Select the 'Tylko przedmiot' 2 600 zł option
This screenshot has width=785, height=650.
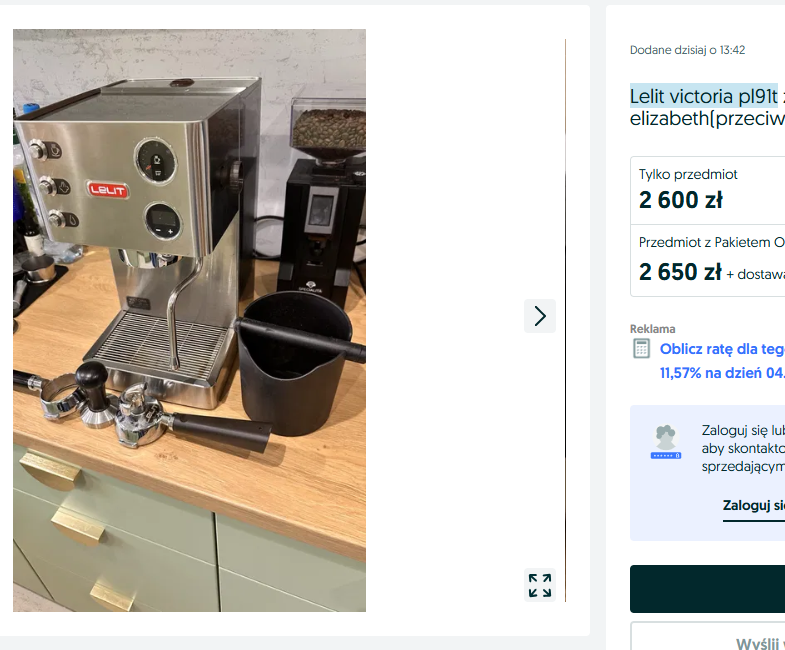707,190
